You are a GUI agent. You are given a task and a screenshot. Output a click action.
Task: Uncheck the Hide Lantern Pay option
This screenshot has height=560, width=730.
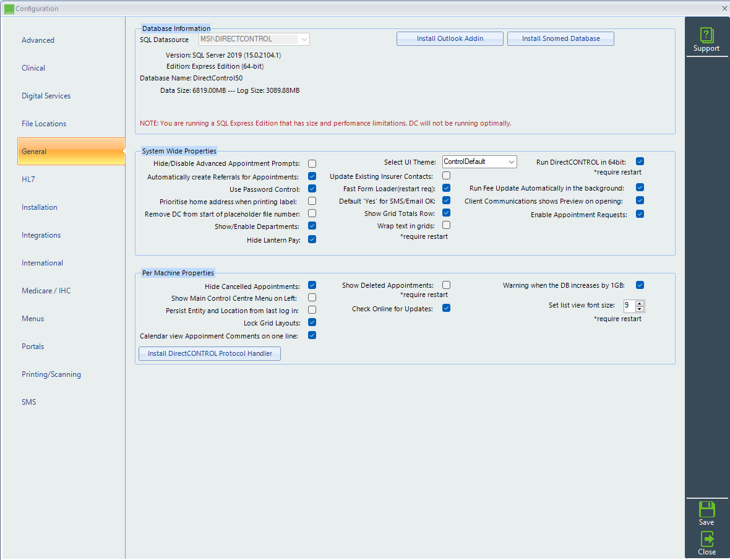[x=312, y=239]
